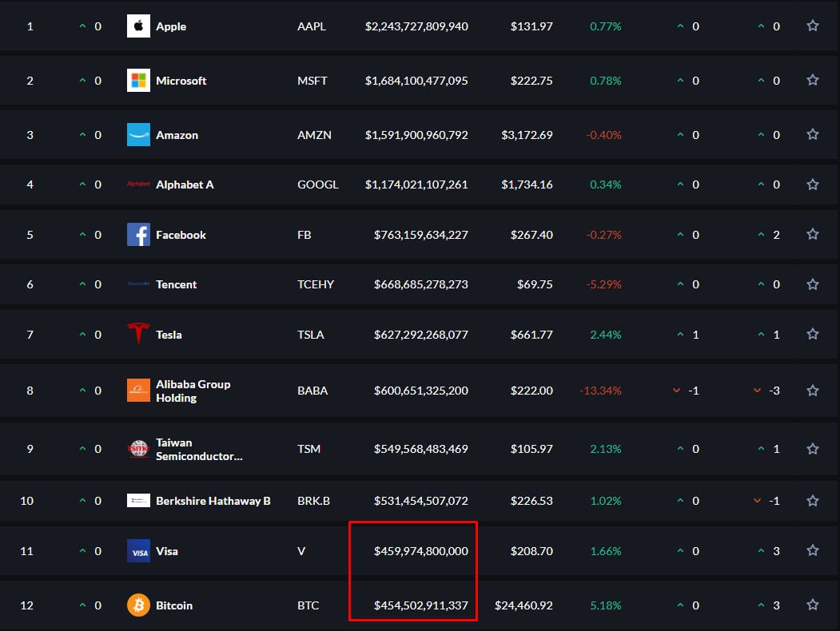Click the AAPL ticker symbol

point(312,26)
